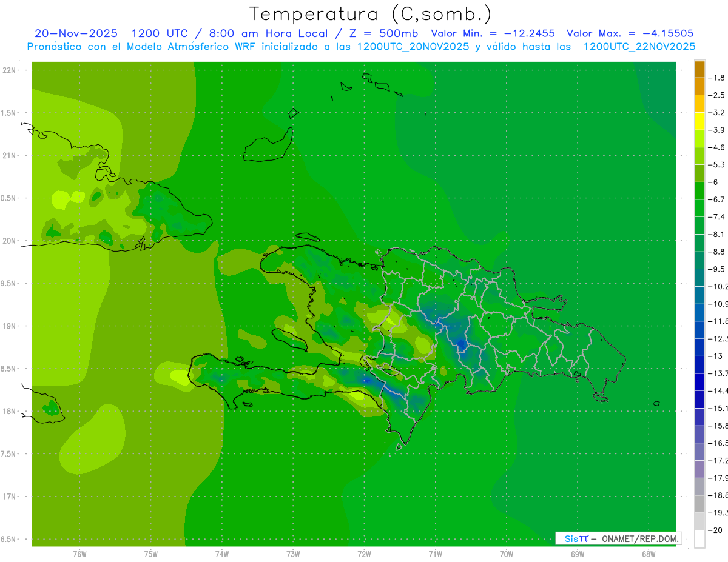Click the '1200UTC_20NOV2025' initialization time
Image resolution: width=728 pixels, height=562 pixels.
coord(413,47)
